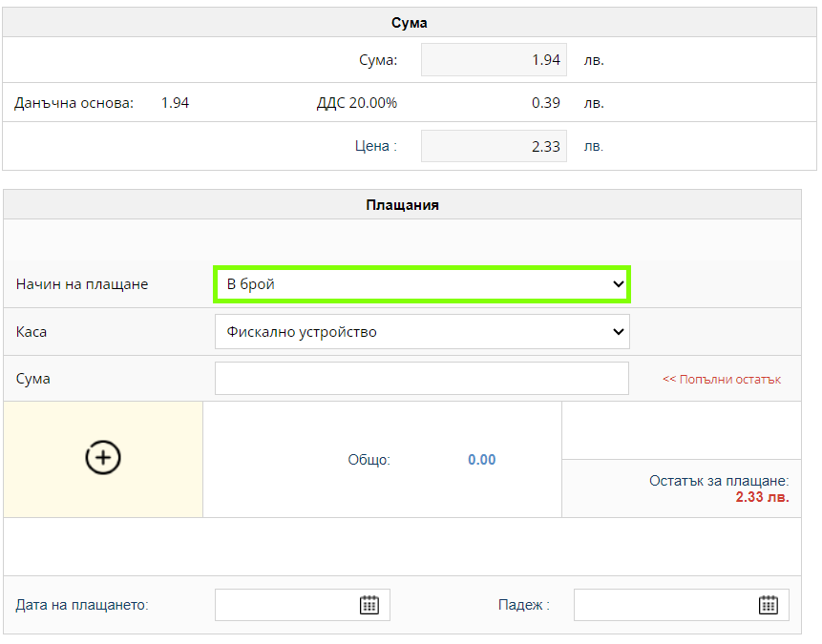Click the Цена field showing 2.33
This screenshot has width=822, height=644.
click(x=494, y=146)
